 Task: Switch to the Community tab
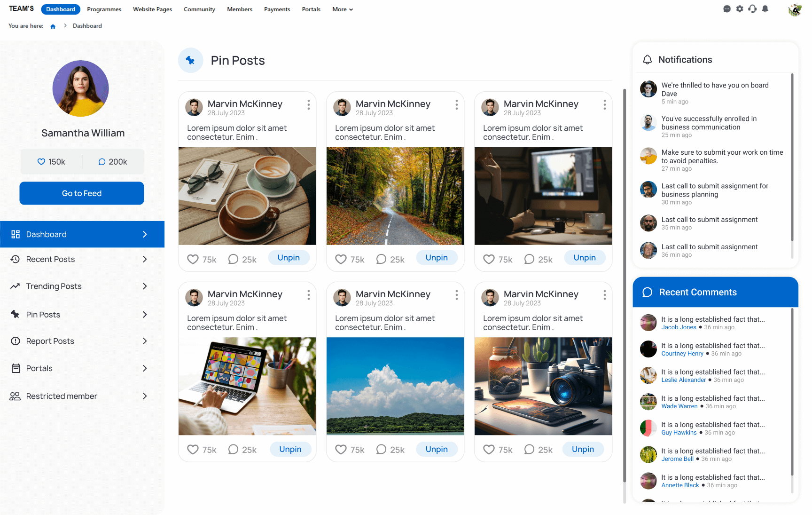click(x=199, y=9)
